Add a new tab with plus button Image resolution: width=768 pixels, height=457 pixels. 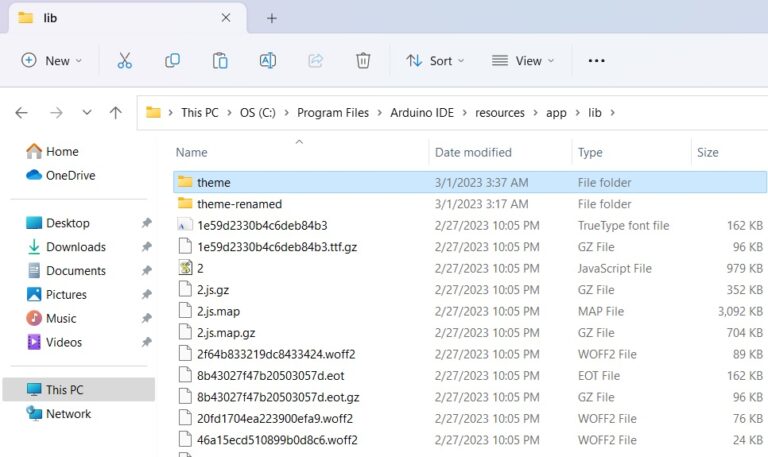[x=272, y=19]
